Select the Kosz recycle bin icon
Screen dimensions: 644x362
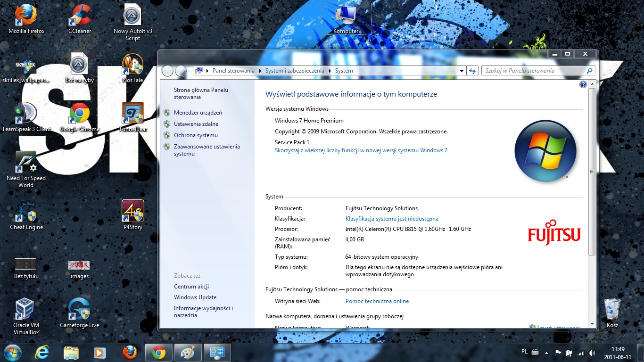(612, 313)
